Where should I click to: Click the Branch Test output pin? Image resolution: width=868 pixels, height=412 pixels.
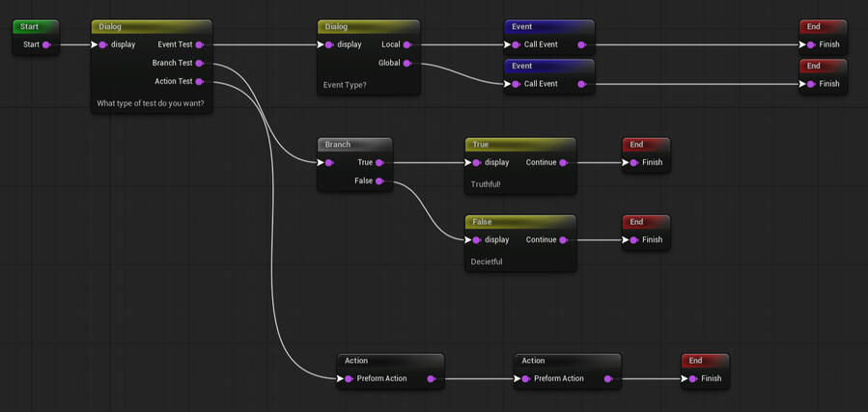pyautogui.click(x=200, y=63)
